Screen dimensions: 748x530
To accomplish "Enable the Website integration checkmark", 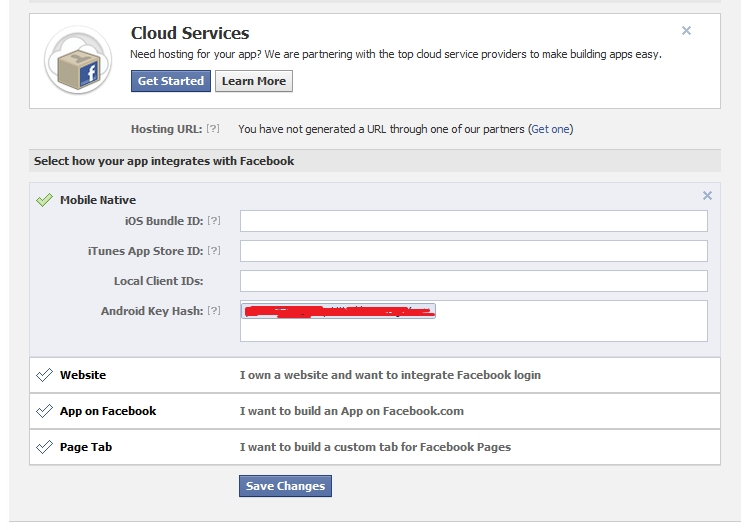I will point(44,375).
